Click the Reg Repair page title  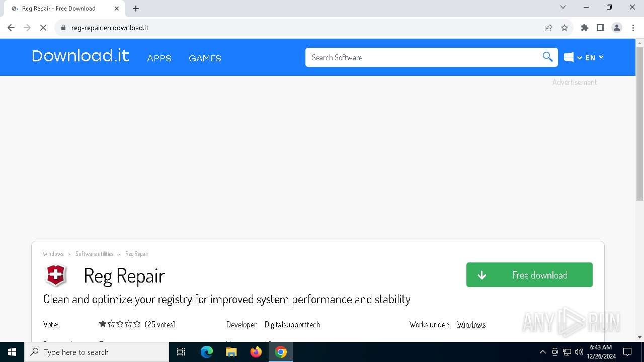point(124,276)
